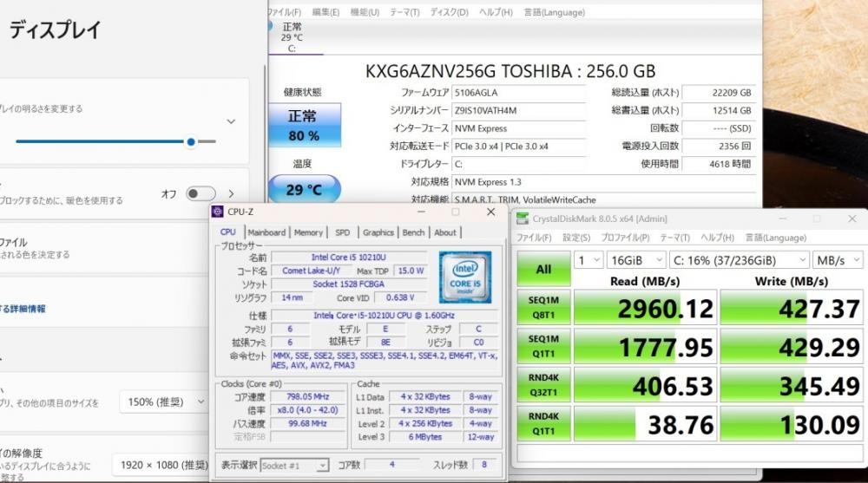The height and width of the screenshot is (483, 868).
Task: Open CrystalDiskInfo テーマ(T) menu
Action: [x=404, y=12]
